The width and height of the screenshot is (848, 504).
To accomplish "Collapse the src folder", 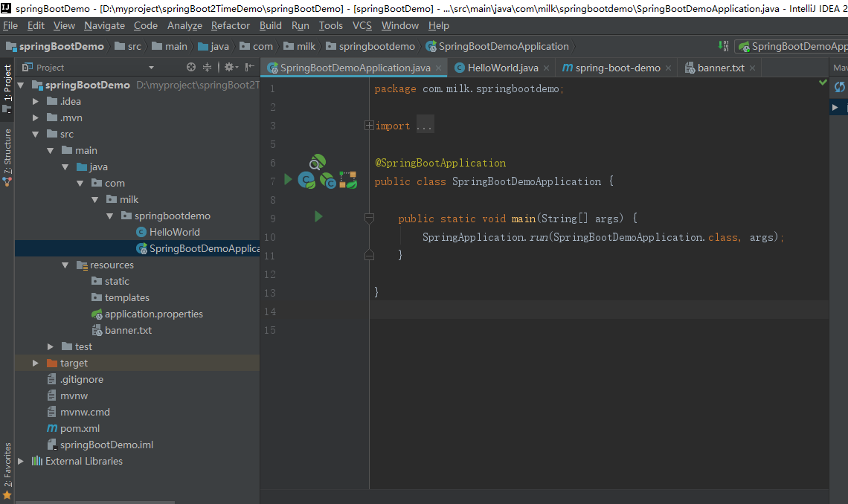I will [x=35, y=134].
